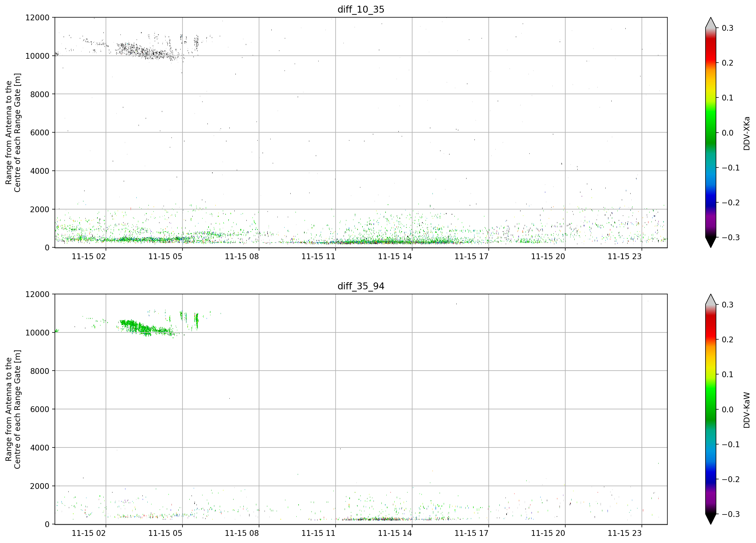The height and width of the screenshot is (543, 756).
Task: Click the DDV-XKa colorbar gradient
Action: coord(711,132)
